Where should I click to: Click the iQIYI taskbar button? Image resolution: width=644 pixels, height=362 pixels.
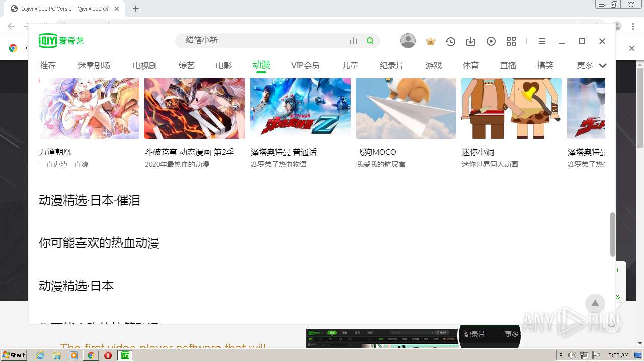(125, 355)
